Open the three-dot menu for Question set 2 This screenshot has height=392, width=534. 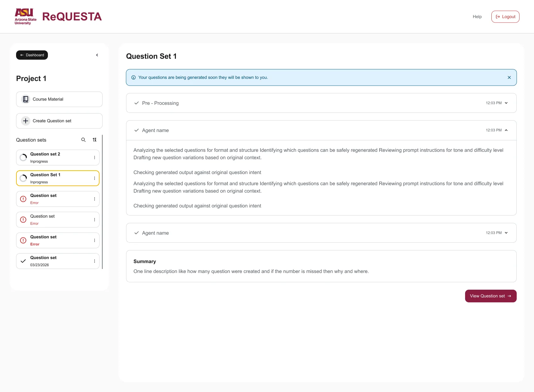[x=95, y=158]
